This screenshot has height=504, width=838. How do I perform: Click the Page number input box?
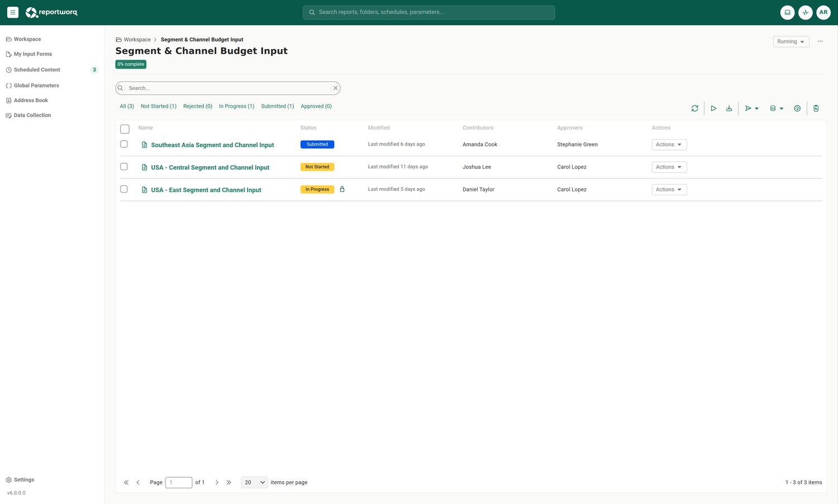click(179, 482)
